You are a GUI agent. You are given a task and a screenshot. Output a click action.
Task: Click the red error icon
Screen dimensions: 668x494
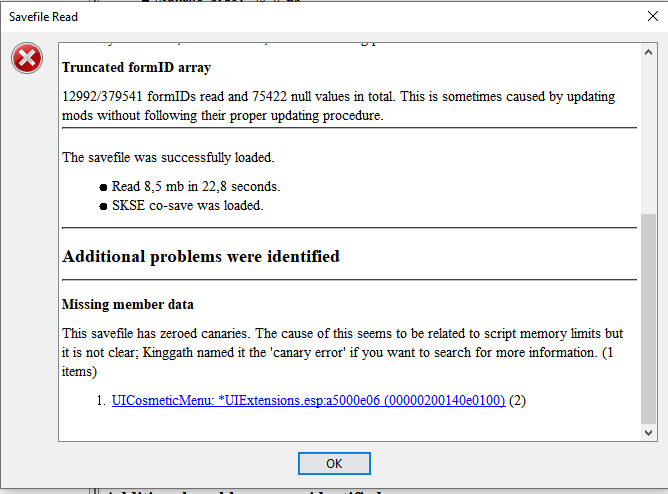[27, 58]
